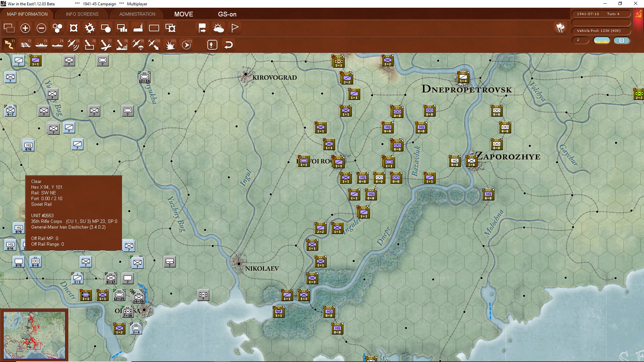Image resolution: width=644 pixels, height=362 pixels.
Task: Select Move mode F1 icon
Action: pos(9,45)
